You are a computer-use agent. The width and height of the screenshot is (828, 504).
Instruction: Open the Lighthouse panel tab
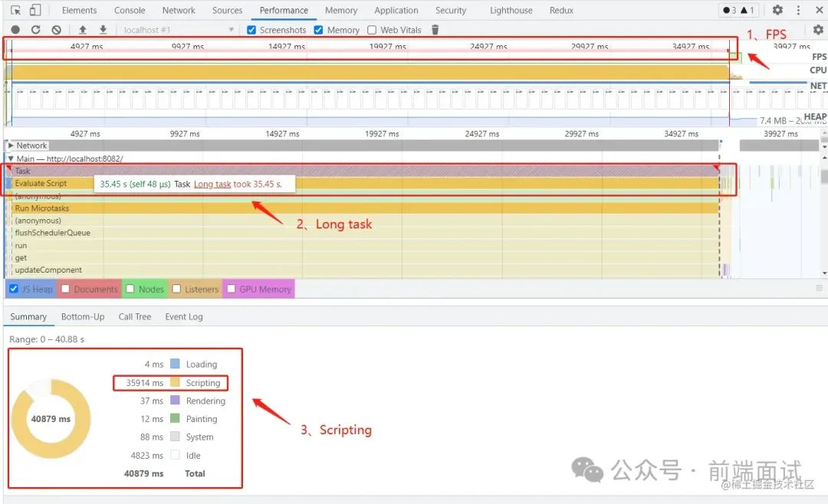tap(511, 10)
